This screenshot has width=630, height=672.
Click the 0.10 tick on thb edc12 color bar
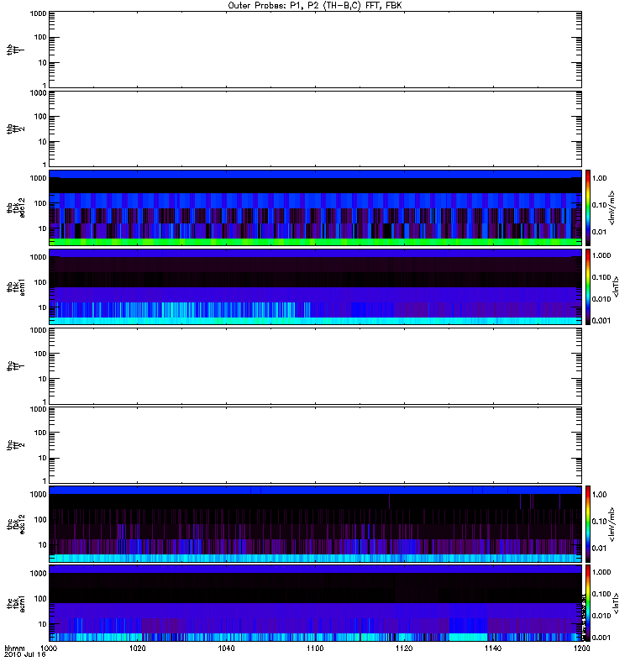599,205
